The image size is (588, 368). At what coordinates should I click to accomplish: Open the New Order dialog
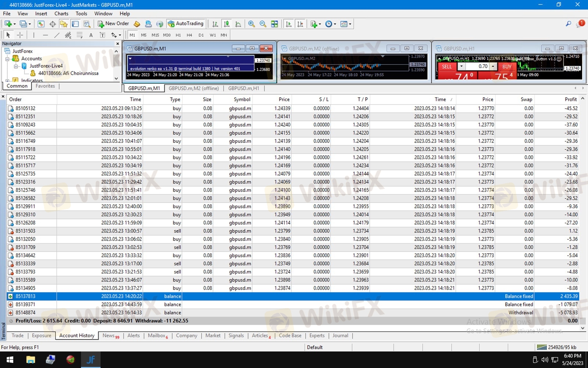click(113, 24)
